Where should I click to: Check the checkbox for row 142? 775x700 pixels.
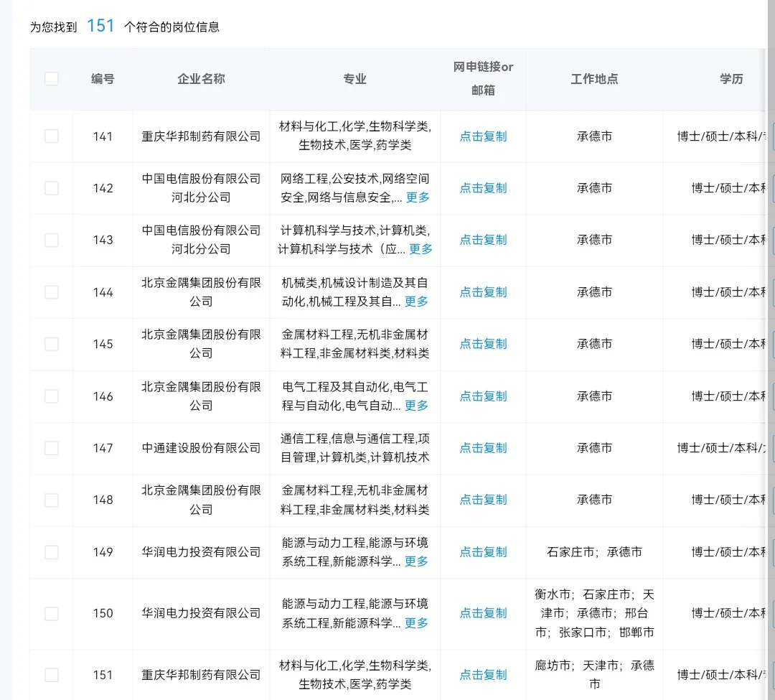(52, 188)
